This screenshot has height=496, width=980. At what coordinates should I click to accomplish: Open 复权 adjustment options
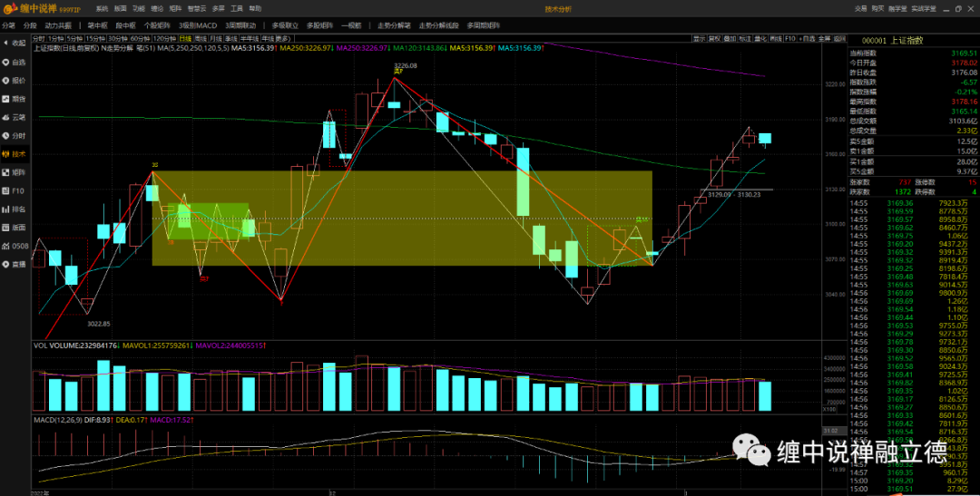click(x=714, y=39)
